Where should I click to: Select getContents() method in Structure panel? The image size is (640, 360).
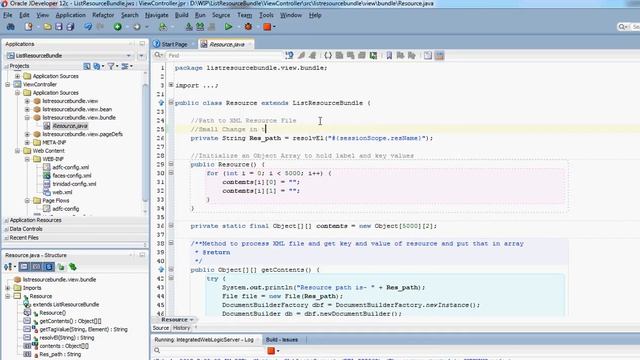[x=70, y=321]
